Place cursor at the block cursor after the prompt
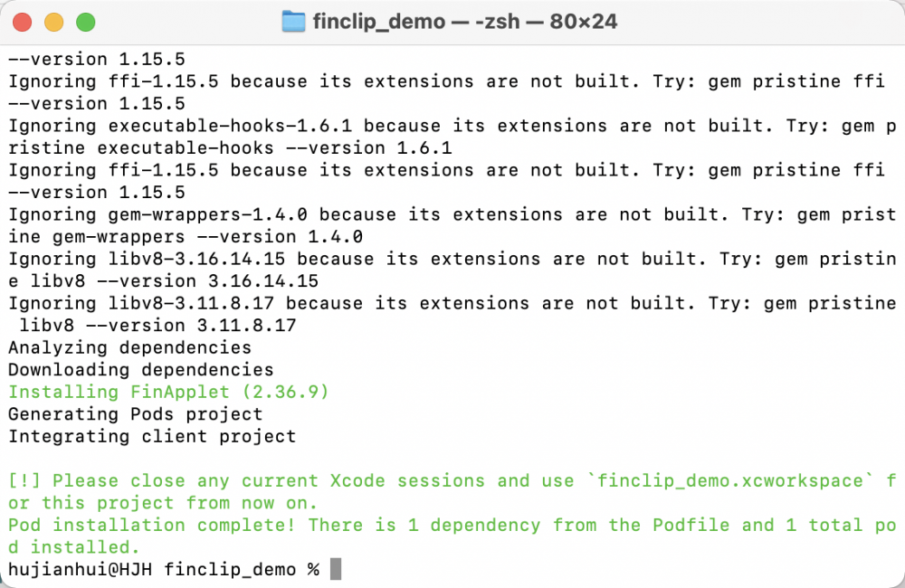This screenshot has height=588, width=905. point(336,569)
